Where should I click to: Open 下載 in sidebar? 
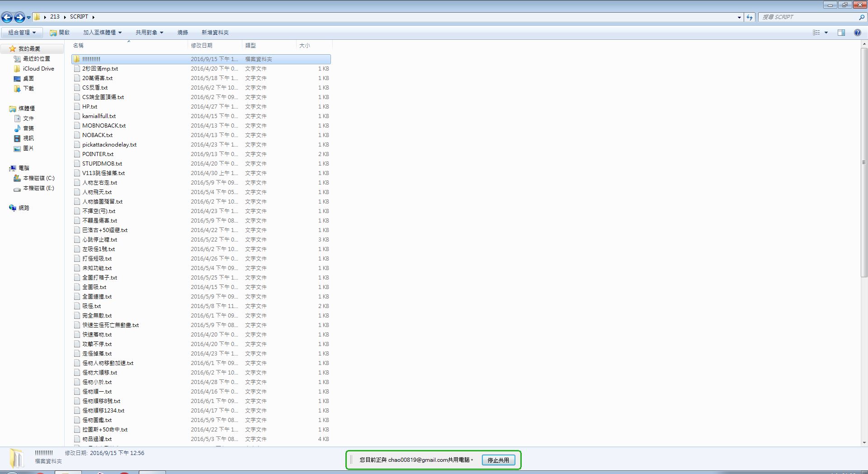click(28, 89)
